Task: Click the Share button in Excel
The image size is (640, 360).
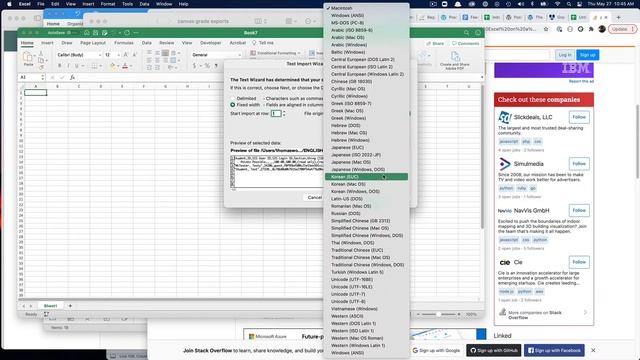Action: coord(435,43)
